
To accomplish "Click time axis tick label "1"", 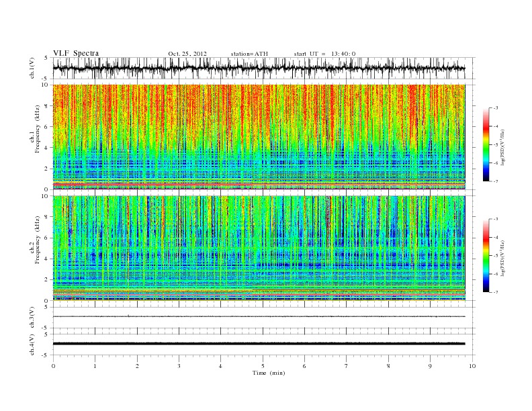I will click(x=95, y=366).
